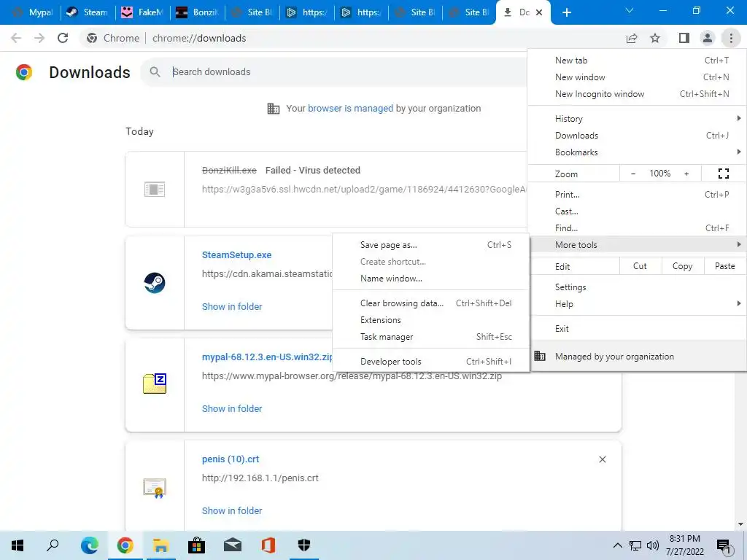Open Windows Start menu
This screenshot has width=747, height=560.
point(18,545)
